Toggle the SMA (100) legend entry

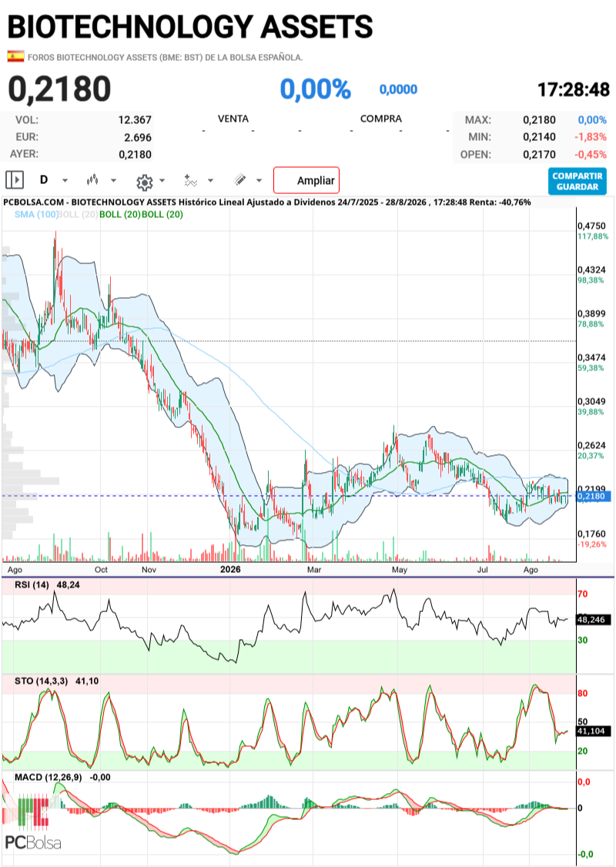(36, 214)
